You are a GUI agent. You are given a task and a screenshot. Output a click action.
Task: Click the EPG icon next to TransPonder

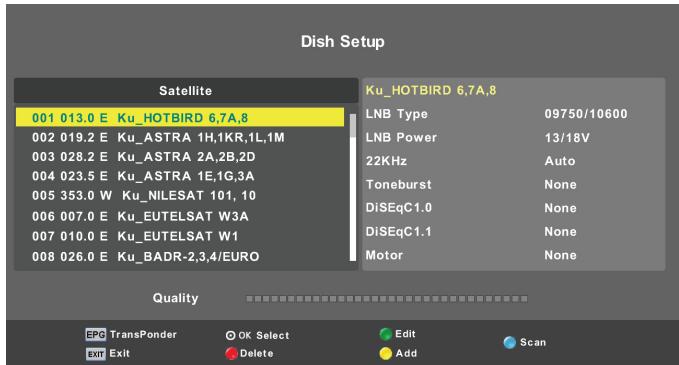(x=95, y=335)
